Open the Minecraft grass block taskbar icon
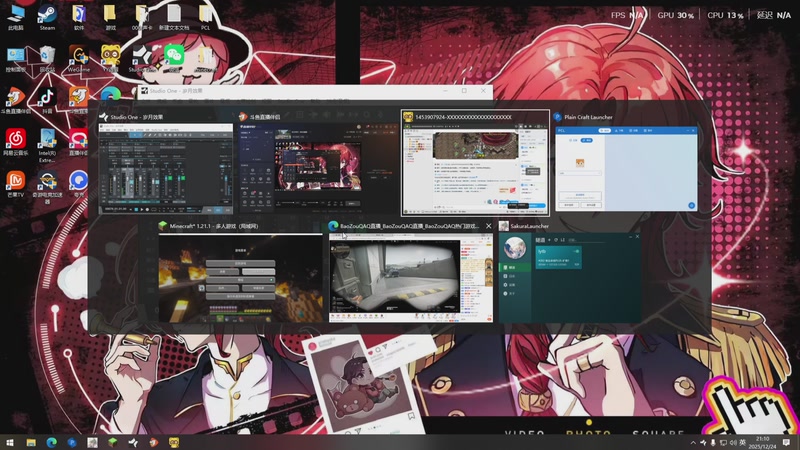 point(113,442)
